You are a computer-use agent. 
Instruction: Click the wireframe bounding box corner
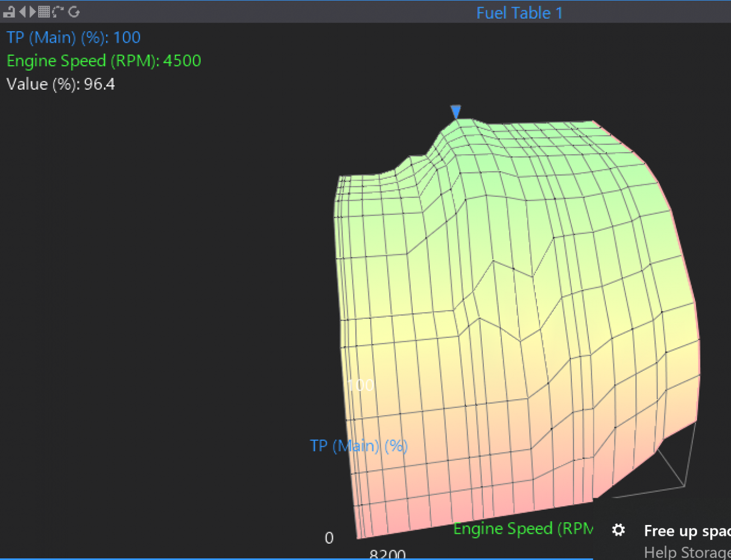pos(684,485)
